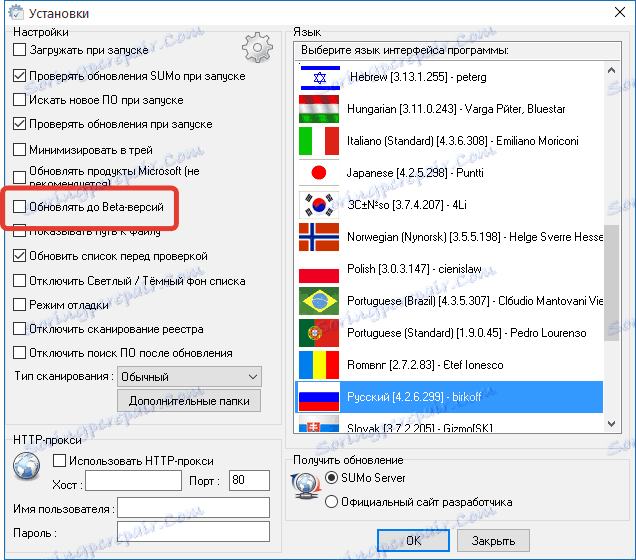Screen dimensions: 636x560
Task: Enable Использовать HTTP-прокси checkbox
Action: 59,461
